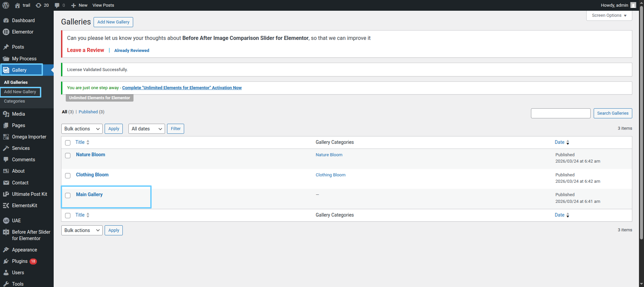This screenshot has width=644, height=287.
Task: Expand the Screen Options panel
Action: [x=609, y=15]
